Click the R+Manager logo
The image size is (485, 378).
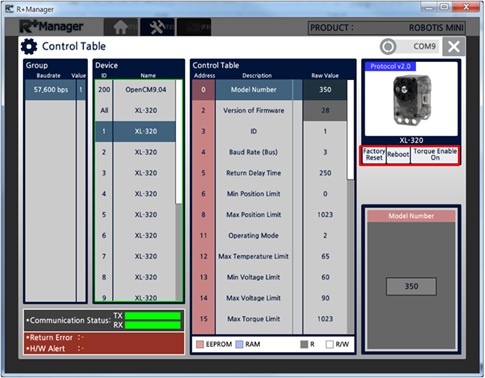51,27
